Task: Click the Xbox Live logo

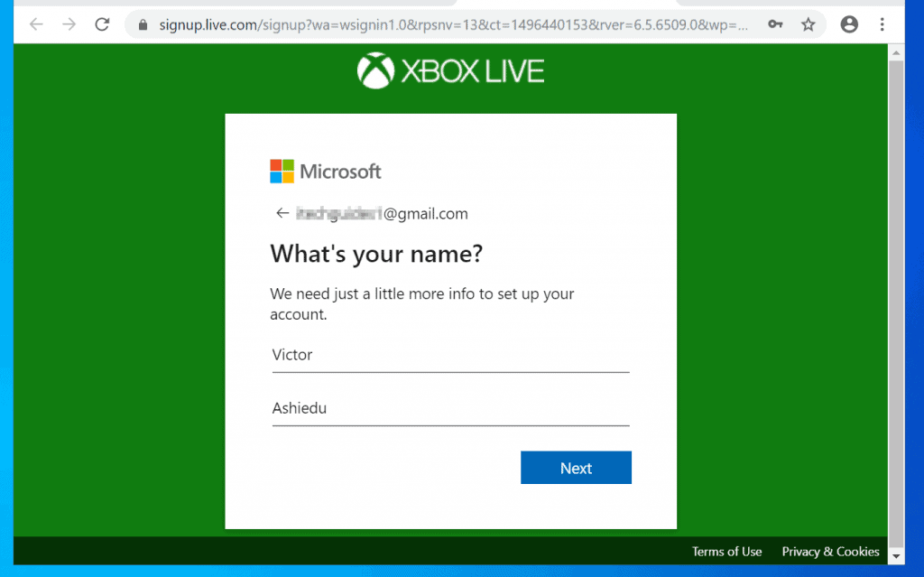Action: click(x=450, y=70)
